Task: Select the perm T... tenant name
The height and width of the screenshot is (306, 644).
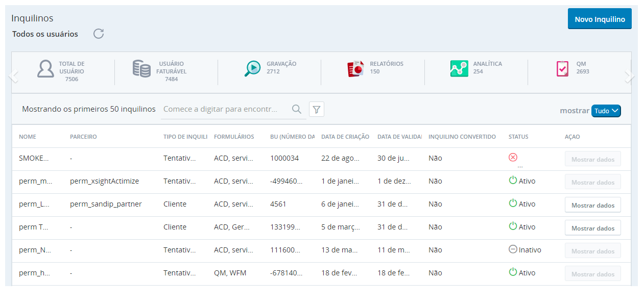Action: (34, 227)
